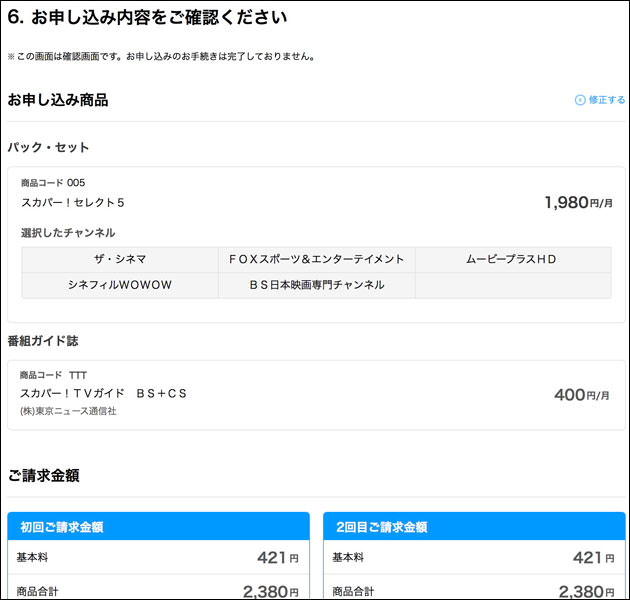Image resolution: width=630 pixels, height=600 pixels.
Task: Click the 421円 amount under 2回目ご請求金額
Action: coord(593,558)
